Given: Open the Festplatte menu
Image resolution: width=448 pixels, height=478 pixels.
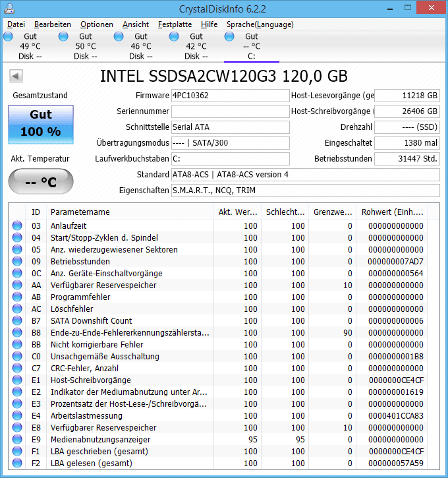Looking at the screenshot, I should pos(175,24).
